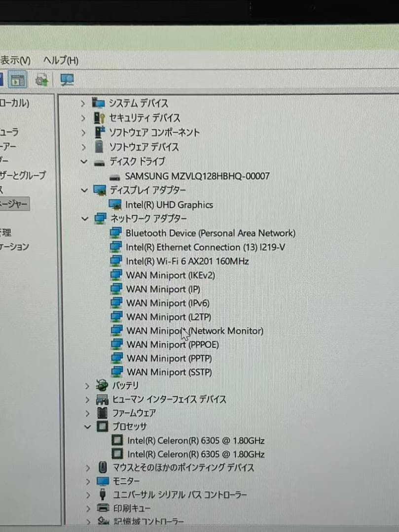Image resolution: width=399 pixels, height=532 pixels.
Task: Click the scan for hardware changes monitor icon
Action: point(67,80)
